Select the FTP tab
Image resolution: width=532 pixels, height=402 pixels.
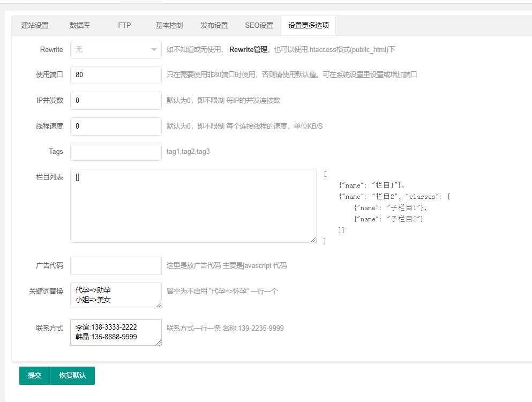[124, 26]
